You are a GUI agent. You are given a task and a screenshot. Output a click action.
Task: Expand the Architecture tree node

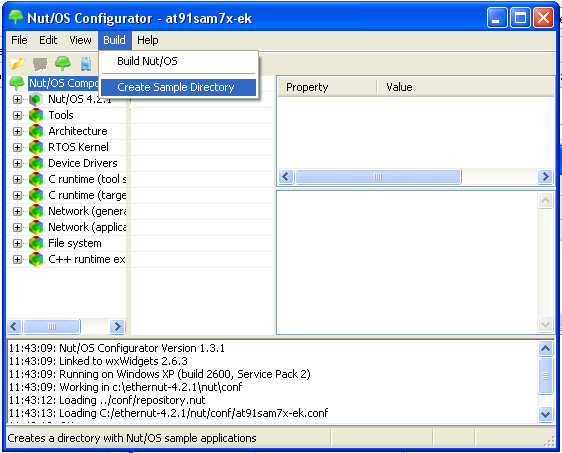pos(17,131)
